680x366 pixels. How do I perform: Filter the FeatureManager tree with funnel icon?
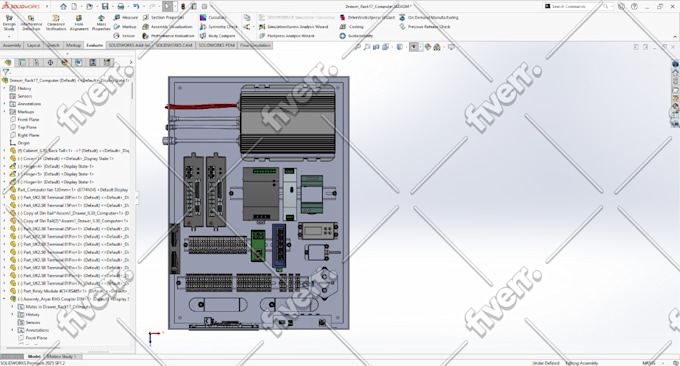(6, 72)
